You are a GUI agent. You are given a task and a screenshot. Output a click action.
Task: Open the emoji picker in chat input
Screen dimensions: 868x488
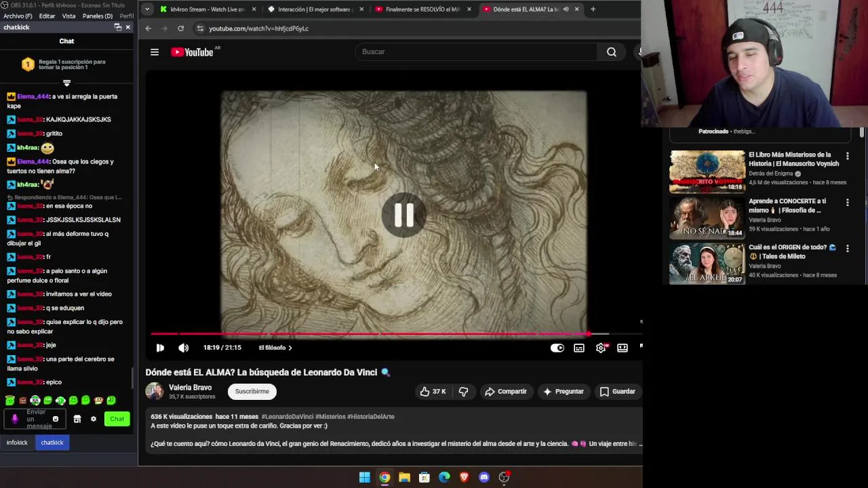click(56, 419)
